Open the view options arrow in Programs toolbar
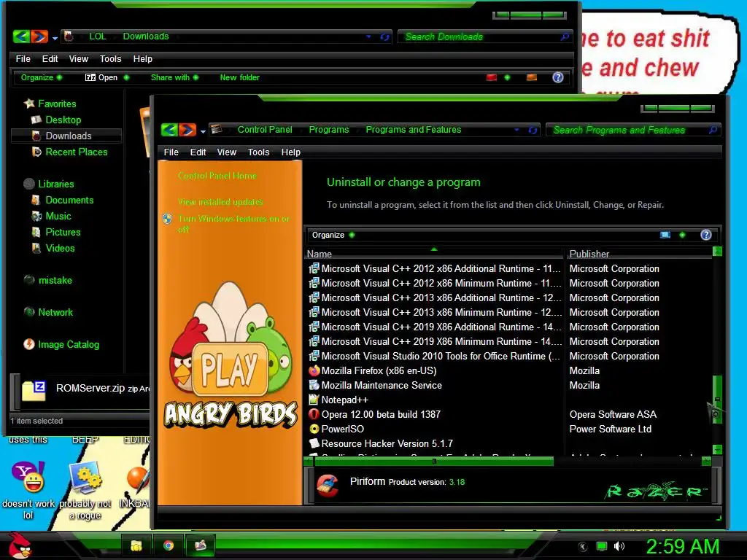 pyautogui.click(x=682, y=235)
